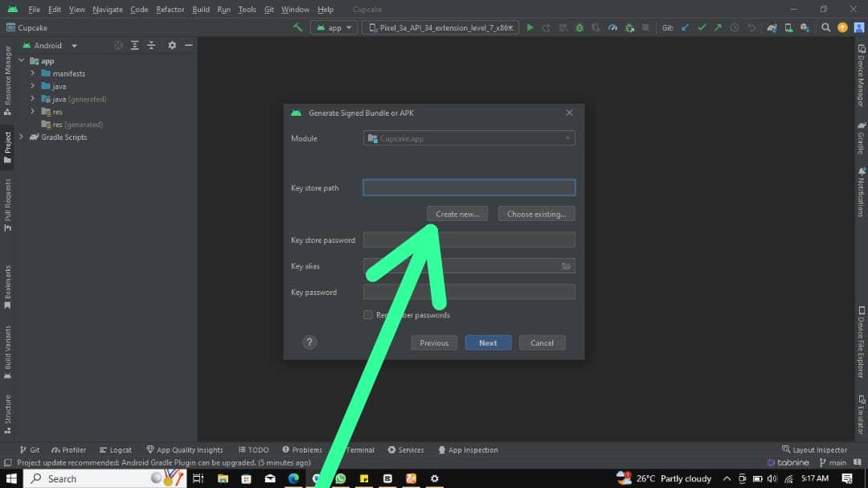Image resolution: width=868 pixels, height=488 pixels.
Task: Open the Notifications side panel
Action: coord(861,192)
